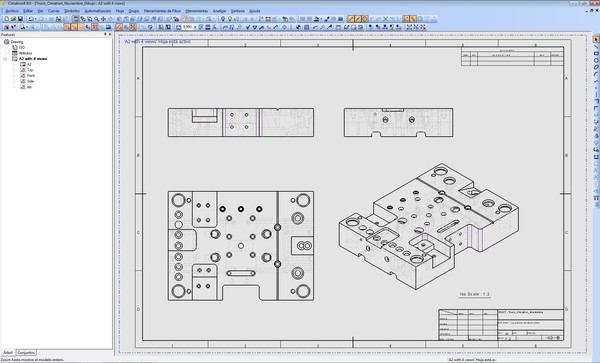The width and height of the screenshot is (600, 363).
Task: Open the Automatización menu
Action: (x=98, y=11)
